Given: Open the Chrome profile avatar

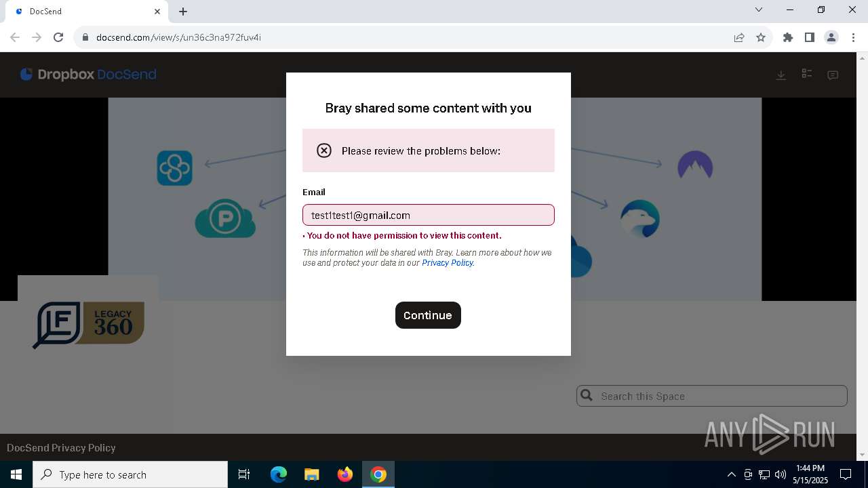Looking at the screenshot, I should click(831, 37).
